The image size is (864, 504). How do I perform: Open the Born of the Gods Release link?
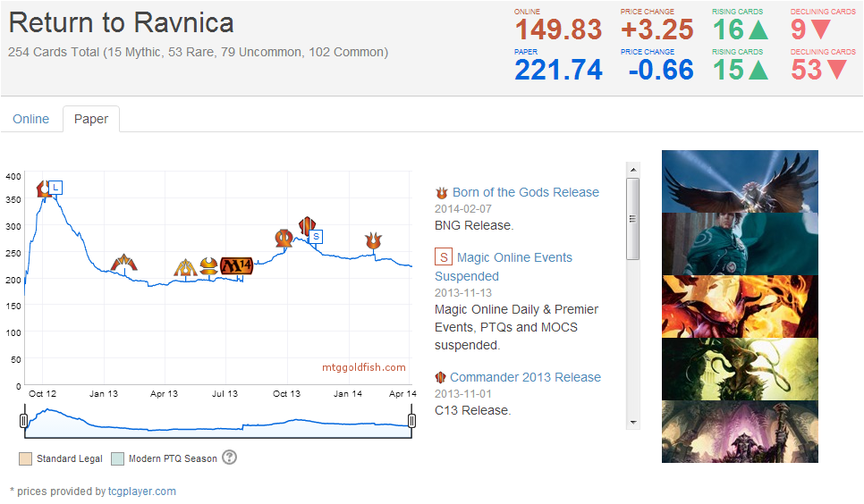tap(525, 192)
